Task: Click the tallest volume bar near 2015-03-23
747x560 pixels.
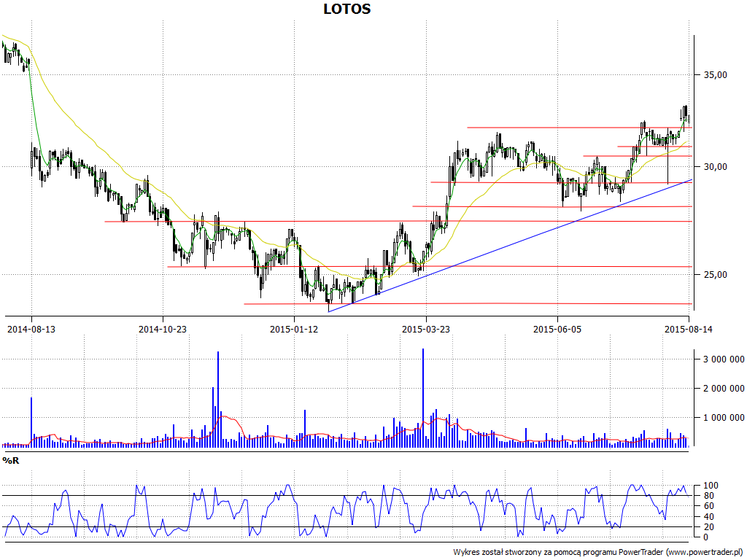Action: 422,397
